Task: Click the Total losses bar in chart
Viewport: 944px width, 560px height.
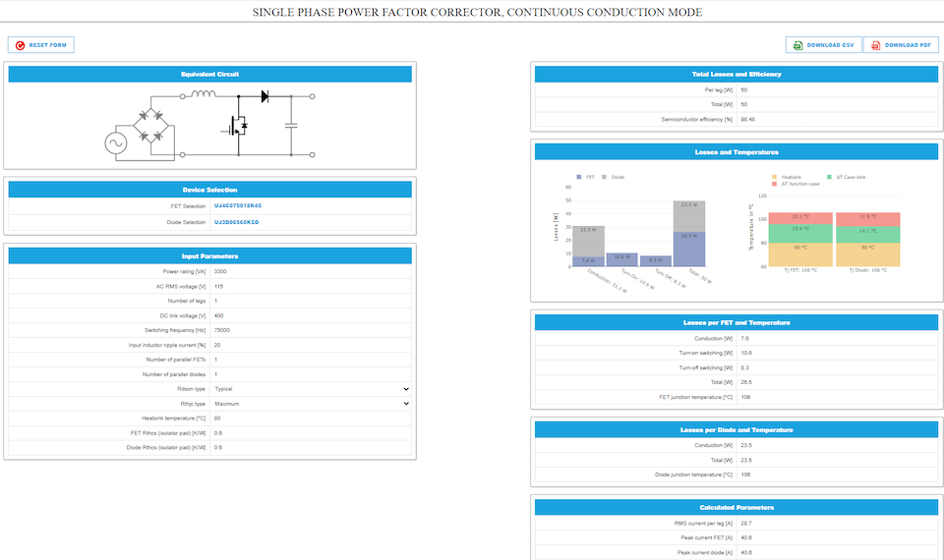Action: tap(689, 234)
